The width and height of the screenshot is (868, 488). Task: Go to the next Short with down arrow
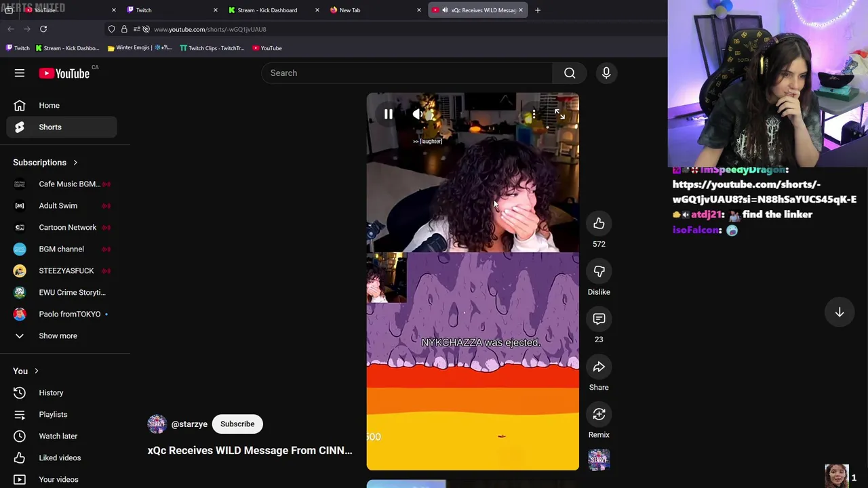[x=840, y=312]
